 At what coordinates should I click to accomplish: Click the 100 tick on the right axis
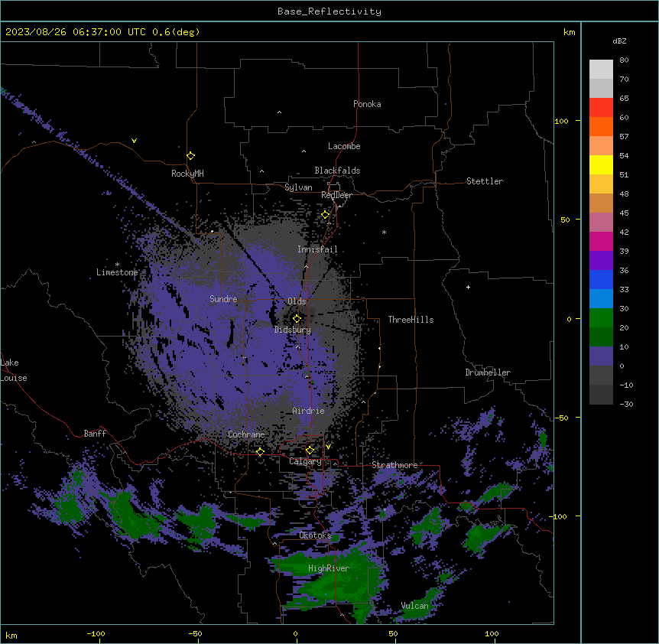[561, 121]
